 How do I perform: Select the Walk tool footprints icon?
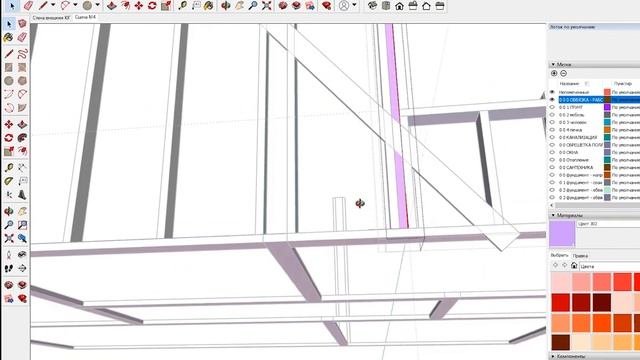coord(9,268)
